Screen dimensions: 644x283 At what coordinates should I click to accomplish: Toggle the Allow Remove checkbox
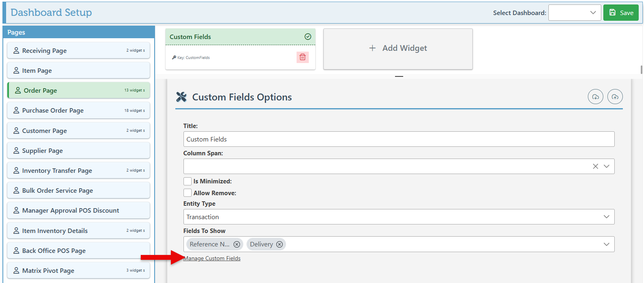coord(188,193)
